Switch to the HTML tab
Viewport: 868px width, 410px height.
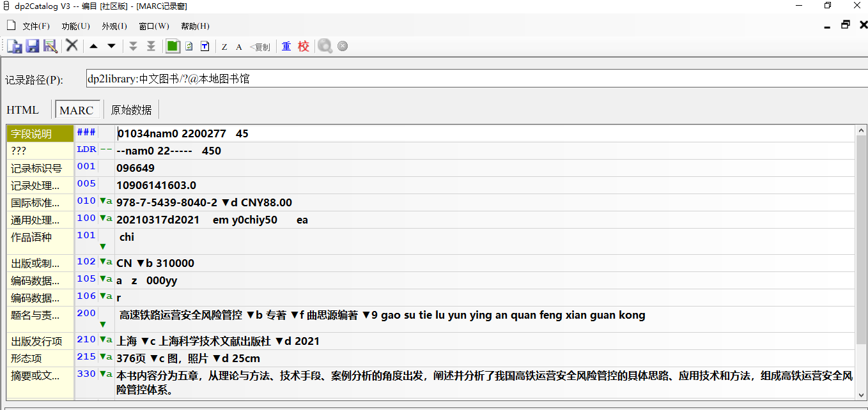click(23, 110)
